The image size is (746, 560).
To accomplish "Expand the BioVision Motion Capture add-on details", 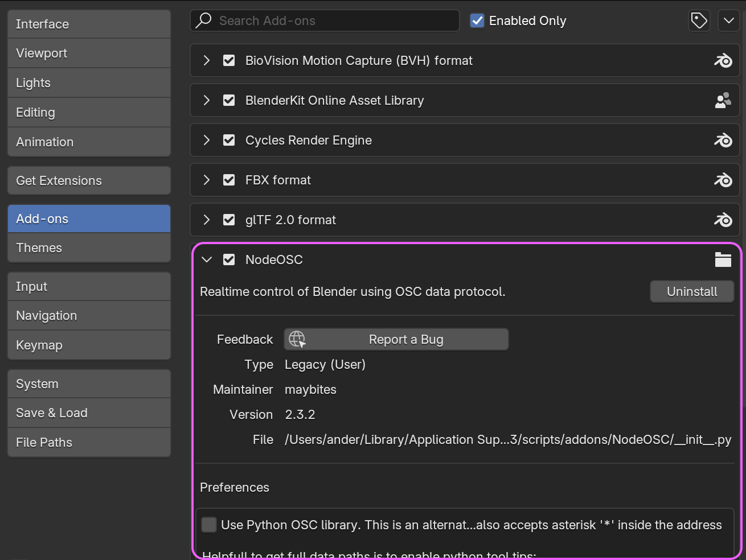I will [x=207, y=60].
